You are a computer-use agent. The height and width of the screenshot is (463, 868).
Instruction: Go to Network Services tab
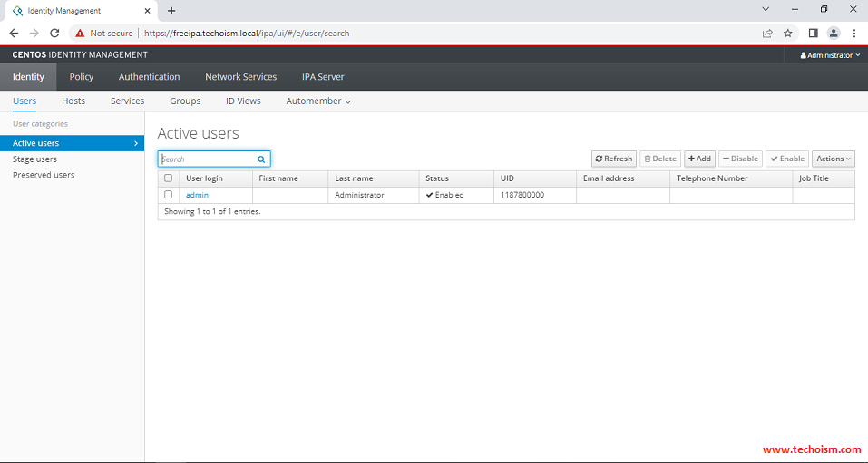(x=240, y=77)
